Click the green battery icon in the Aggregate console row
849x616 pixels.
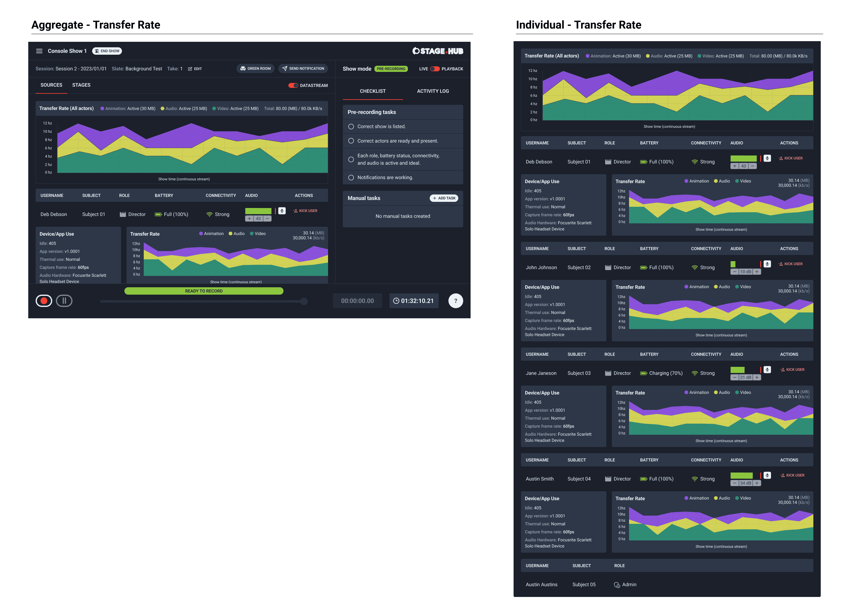pyautogui.click(x=158, y=214)
